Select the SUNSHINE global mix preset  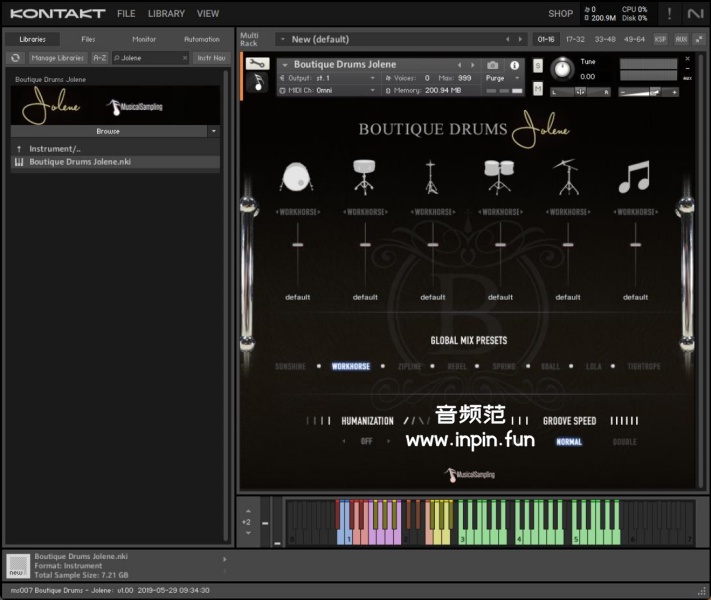point(290,366)
